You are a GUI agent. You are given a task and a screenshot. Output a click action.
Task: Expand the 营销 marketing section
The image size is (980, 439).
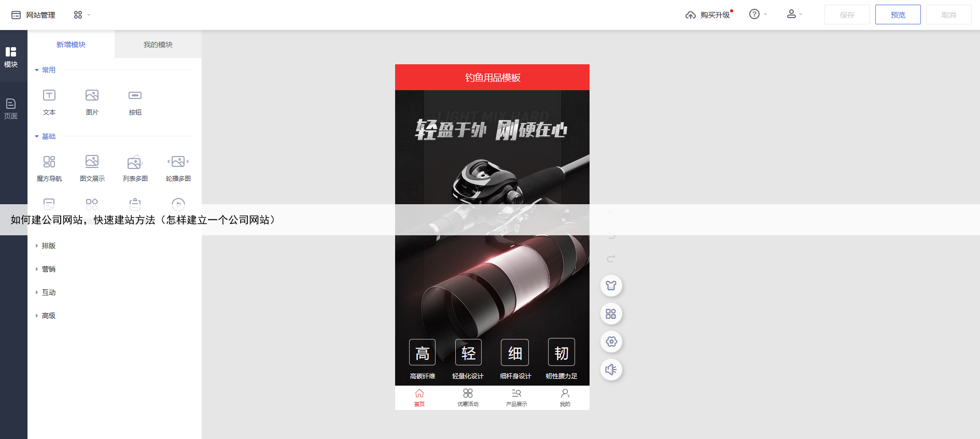[48, 269]
